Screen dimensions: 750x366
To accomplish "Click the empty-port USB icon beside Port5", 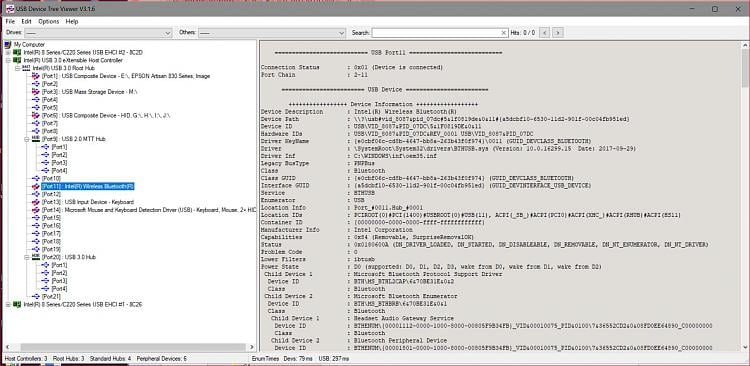I will pyautogui.click(x=36, y=108).
